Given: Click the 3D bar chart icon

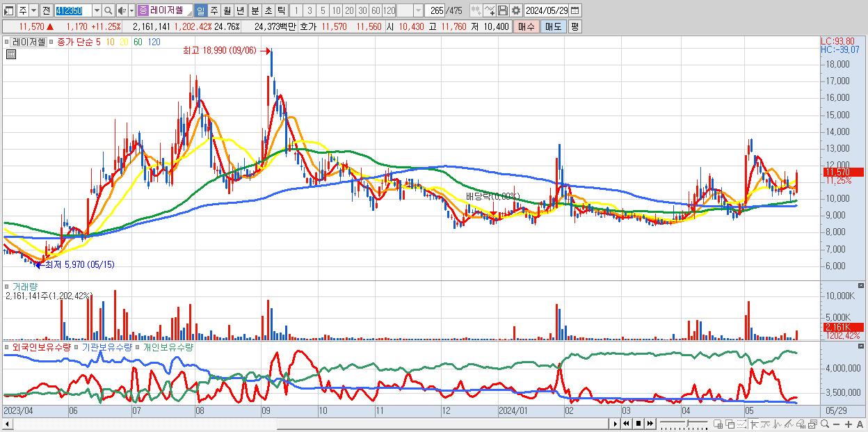Looking at the screenshot, I should pyautogui.click(x=801, y=424).
